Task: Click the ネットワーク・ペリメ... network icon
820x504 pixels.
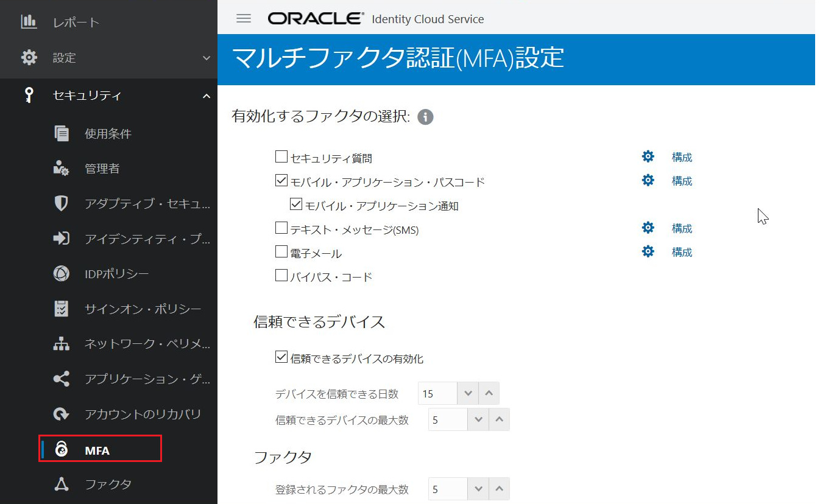Action: pos(62,344)
